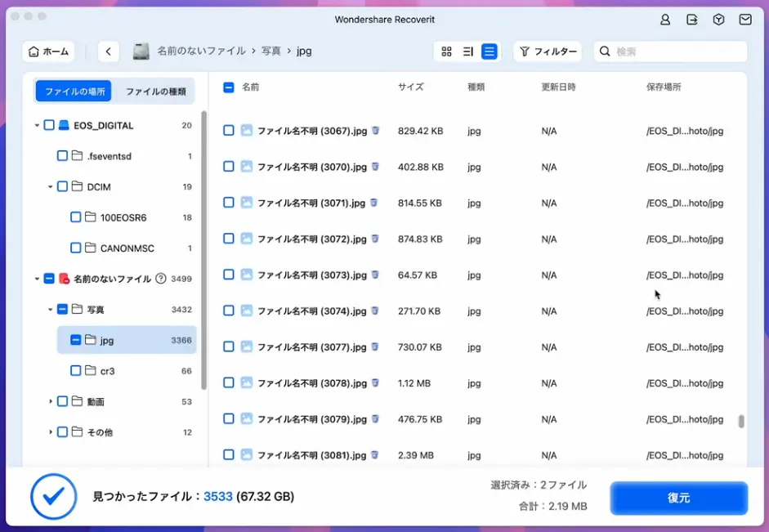Open the user account icon

pos(665,20)
